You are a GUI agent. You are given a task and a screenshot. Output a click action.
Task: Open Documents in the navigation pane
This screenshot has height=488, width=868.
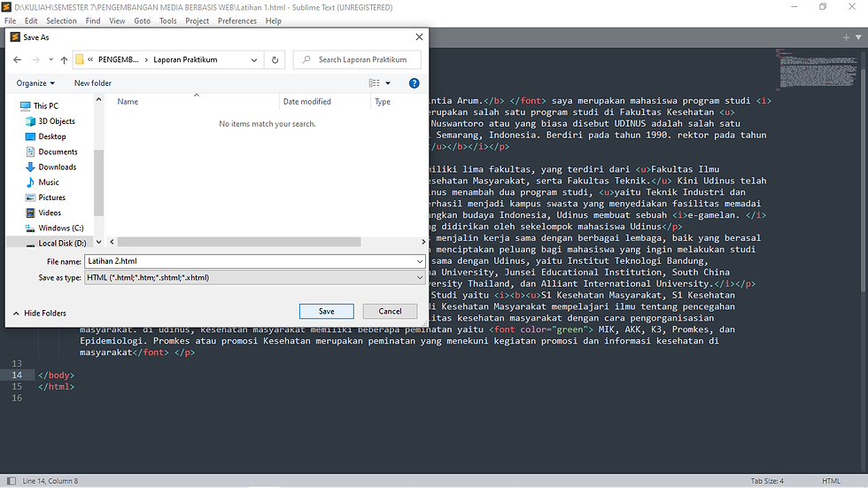click(51, 151)
